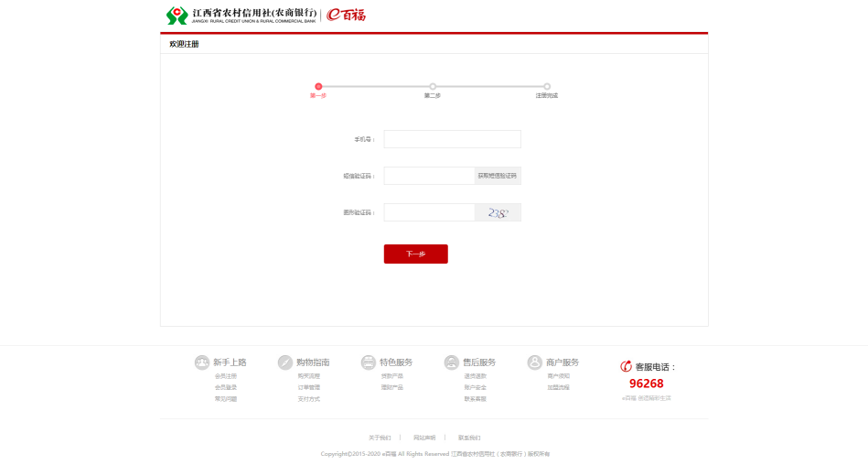Click the 第一步 step label
Screen dimensions: 868x465
click(x=318, y=96)
